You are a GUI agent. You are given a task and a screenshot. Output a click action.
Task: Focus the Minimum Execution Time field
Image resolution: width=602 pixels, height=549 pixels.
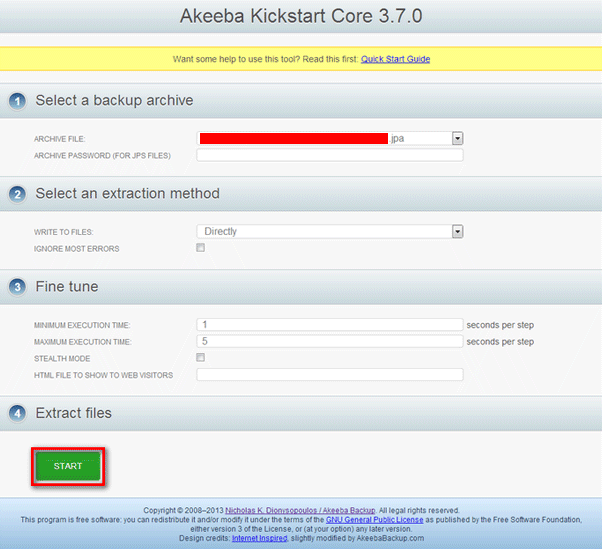point(330,325)
